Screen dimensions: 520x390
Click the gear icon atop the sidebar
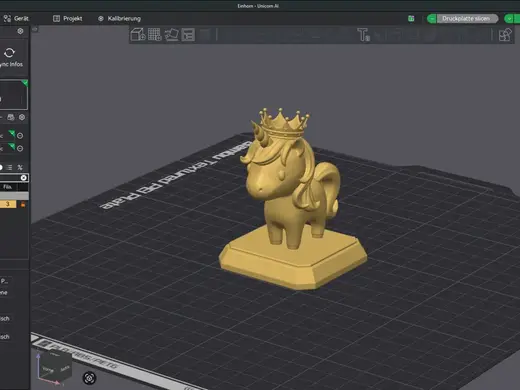[x=20, y=31]
